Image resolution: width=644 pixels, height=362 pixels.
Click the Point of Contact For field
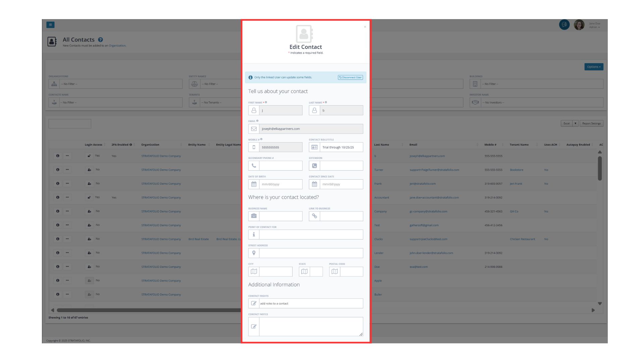pos(311,235)
